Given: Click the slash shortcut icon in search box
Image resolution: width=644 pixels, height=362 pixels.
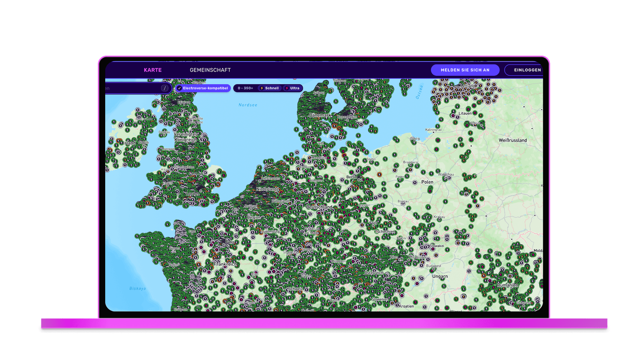Looking at the screenshot, I should [x=165, y=88].
